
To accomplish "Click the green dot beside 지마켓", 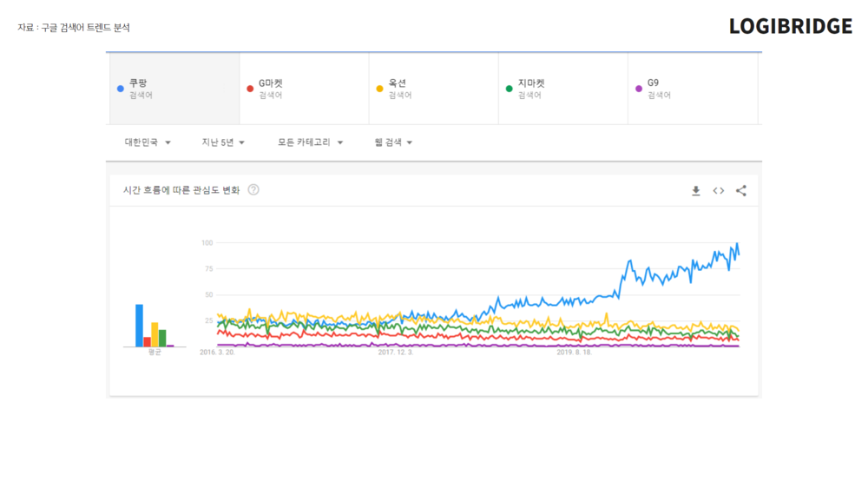I will pos(510,89).
